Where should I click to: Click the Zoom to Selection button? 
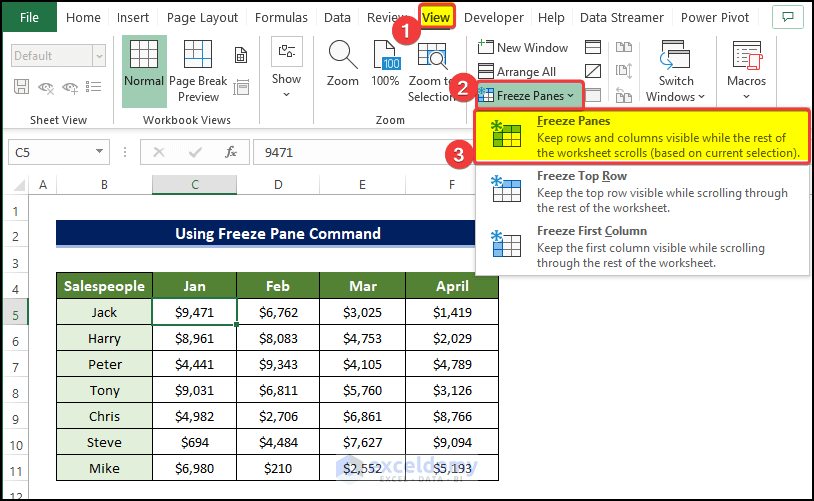[431, 71]
